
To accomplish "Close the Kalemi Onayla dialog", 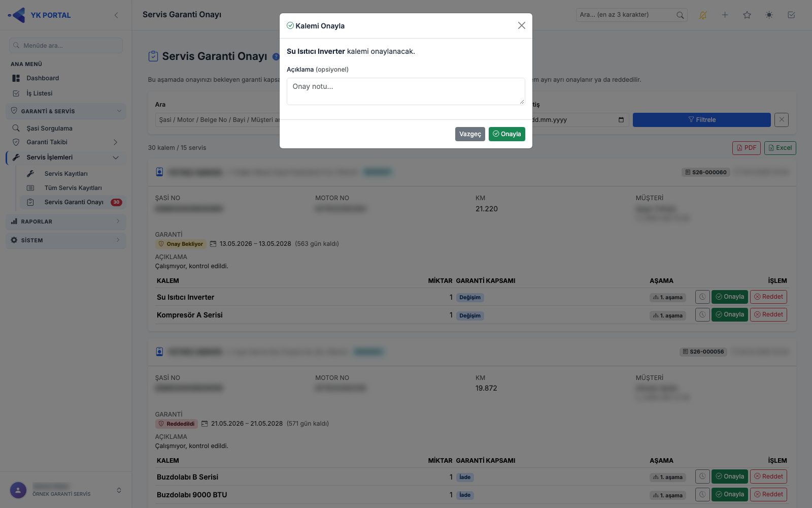I will [x=521, y=25].
